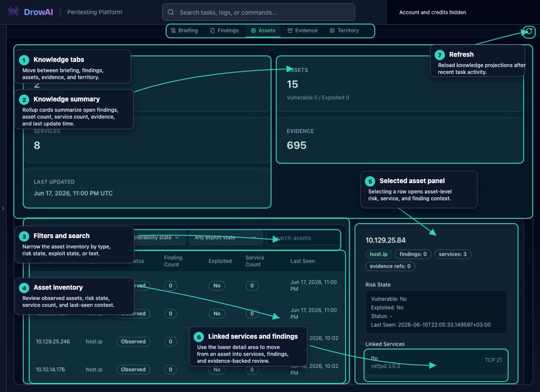540x392 pixels.
Task: Click 'Vulnerable: No' in Risk State
Action: click(x=389, y=299)
